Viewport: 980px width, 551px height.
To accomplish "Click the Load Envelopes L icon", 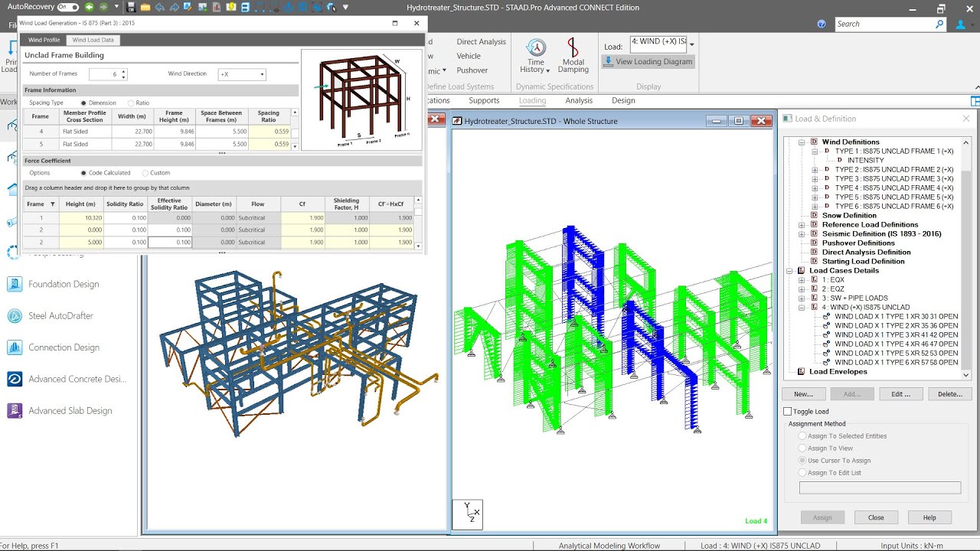I will point(802,371).
